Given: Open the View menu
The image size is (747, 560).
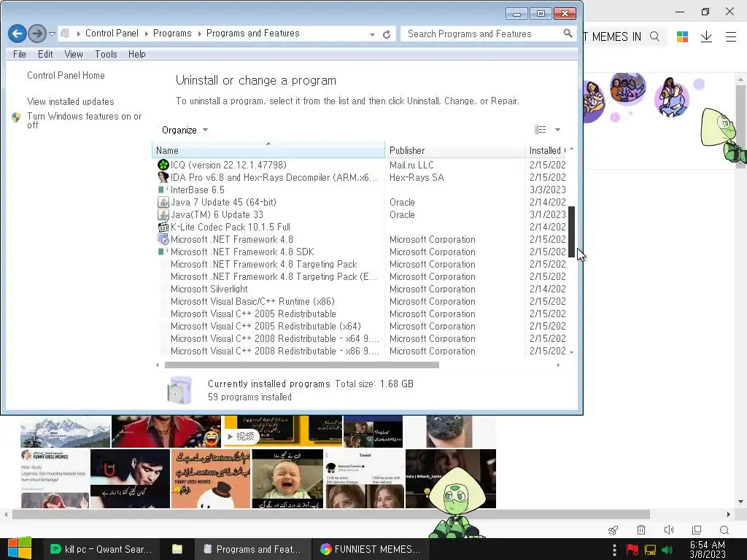Looking at the screenshot, I should [x=74, y=54].
